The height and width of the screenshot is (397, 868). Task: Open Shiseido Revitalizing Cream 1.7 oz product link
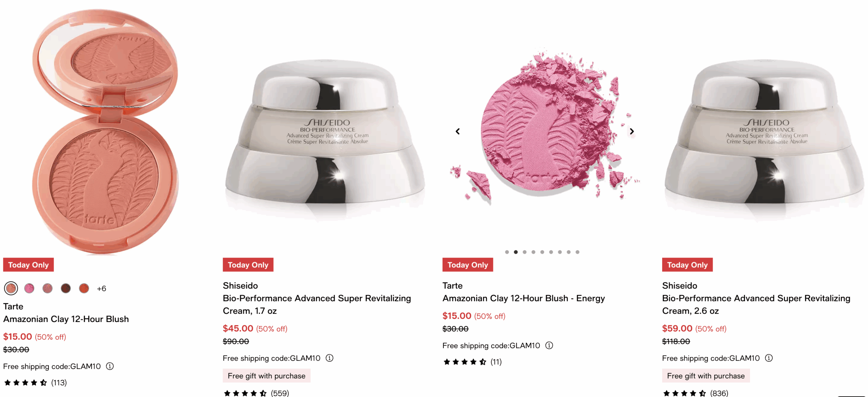[x=317, y=304]
